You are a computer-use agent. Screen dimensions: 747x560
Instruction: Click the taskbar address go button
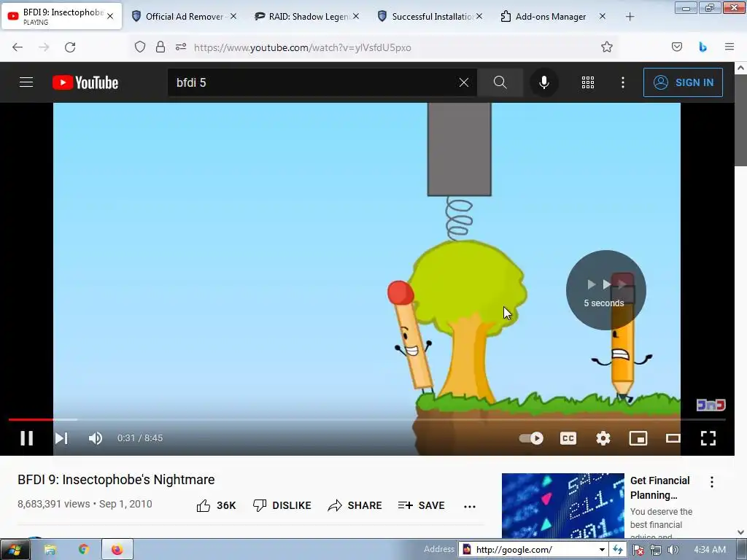coord(618,550)
